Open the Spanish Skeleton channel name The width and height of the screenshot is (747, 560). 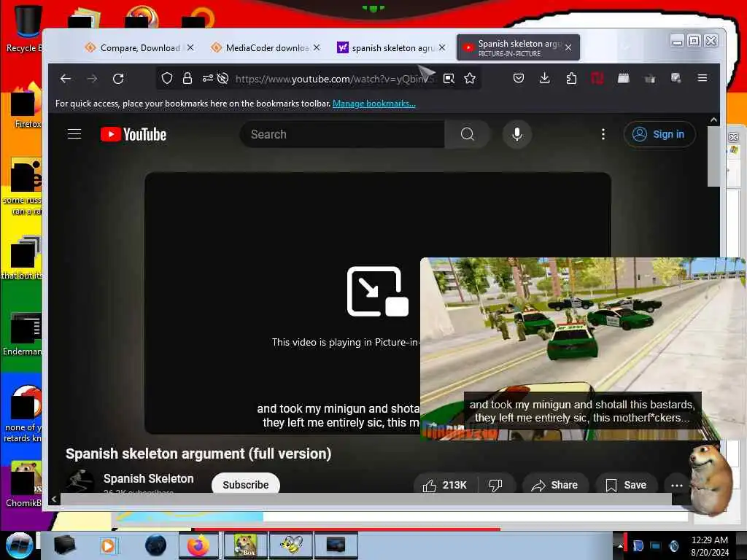click(148, 478)
